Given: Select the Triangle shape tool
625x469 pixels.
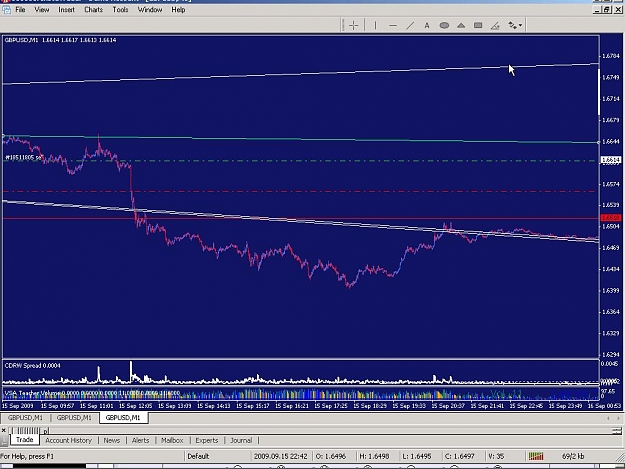Looking at the screenshot, I should pyautogui.click(x=461, y=26).
